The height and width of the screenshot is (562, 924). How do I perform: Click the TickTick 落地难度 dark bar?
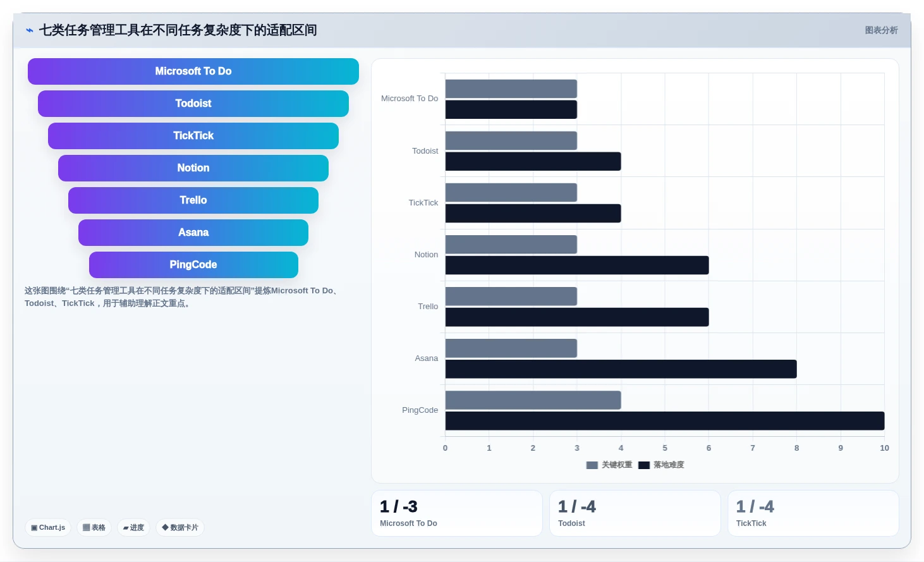(x=533, y=213)
